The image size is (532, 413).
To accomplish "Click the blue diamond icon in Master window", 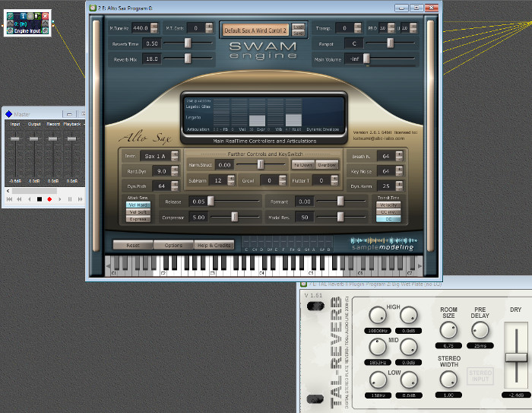I will pyautogui.click(x=9, y=114).
